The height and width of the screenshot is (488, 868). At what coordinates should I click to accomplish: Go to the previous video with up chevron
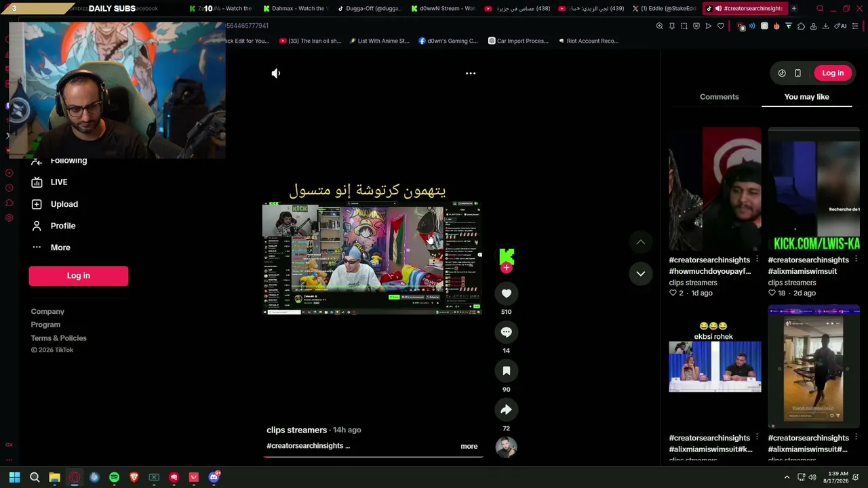pos(641,242)
